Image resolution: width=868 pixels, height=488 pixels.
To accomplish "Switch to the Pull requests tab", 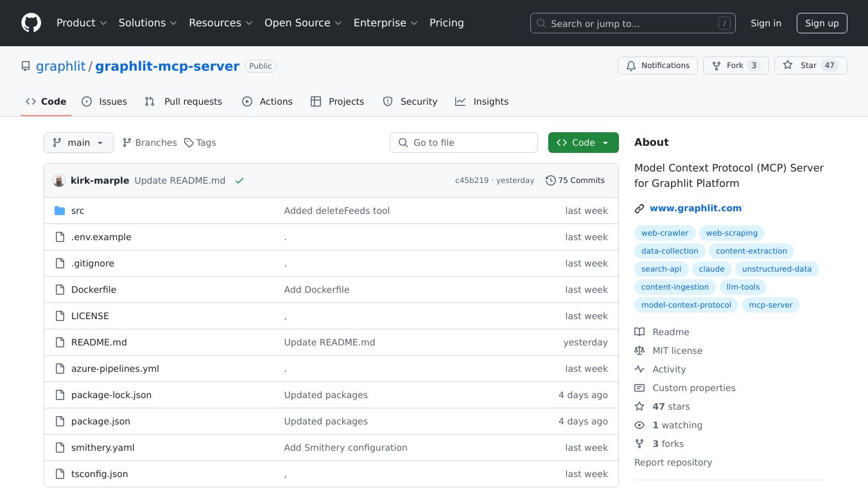I will [184, 101].
